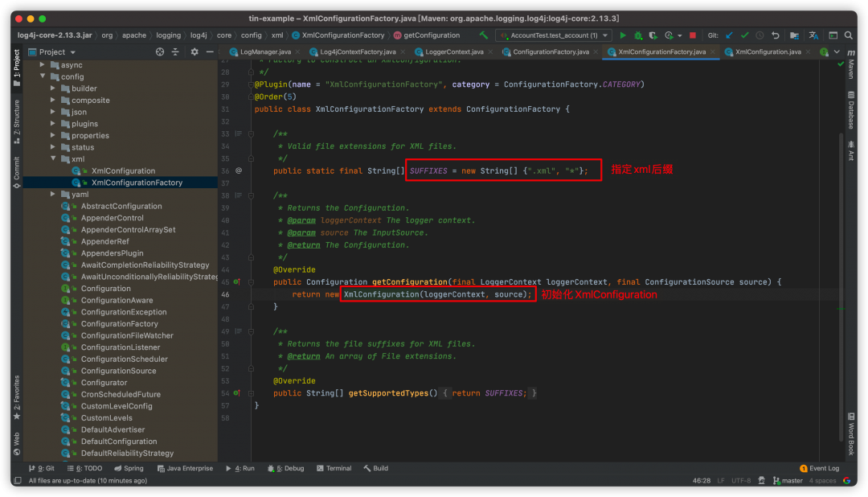Open the AccountTest.test_account run configuration dropdown
The image size is (868, 497).
coord(553,35)
